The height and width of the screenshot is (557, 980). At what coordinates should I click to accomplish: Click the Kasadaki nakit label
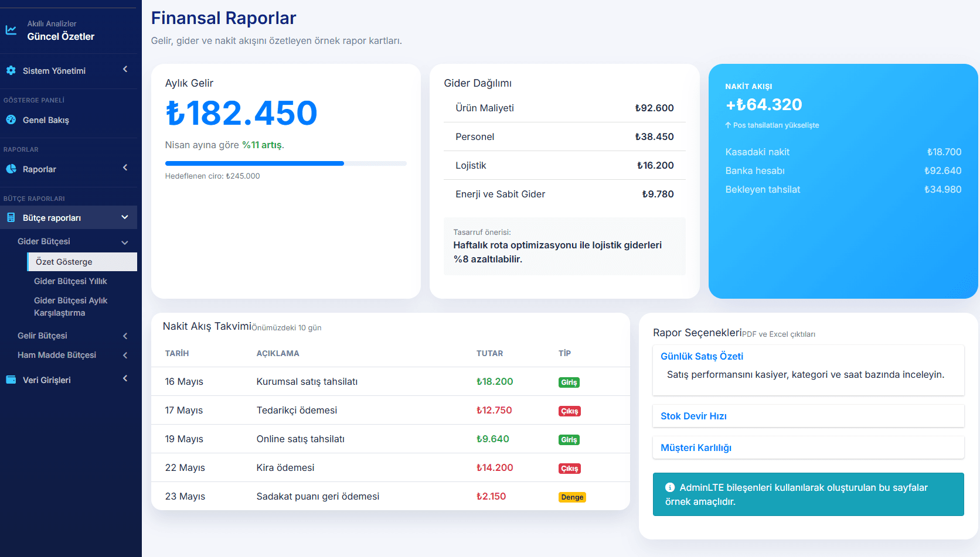[757, 152]
